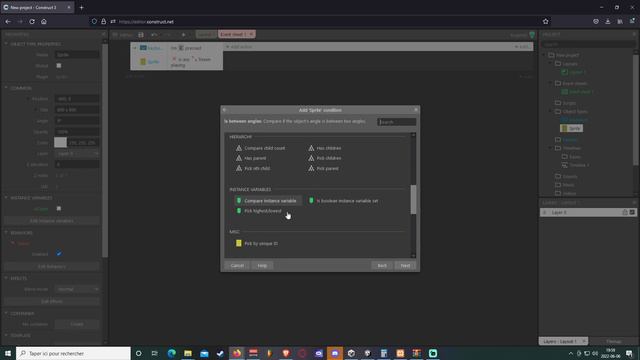640x360 pixels.
Task: Click the Cancel button in dialog
Action: click(237, 266)
